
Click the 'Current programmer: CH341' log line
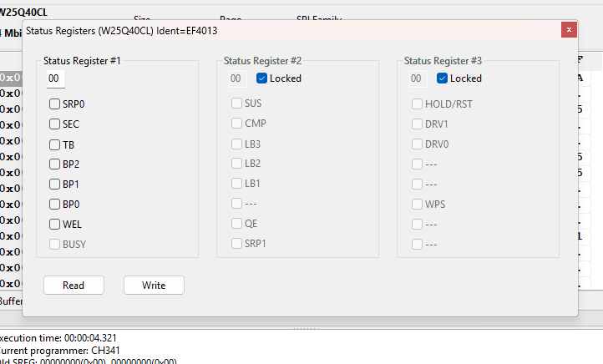coord(59,351)
